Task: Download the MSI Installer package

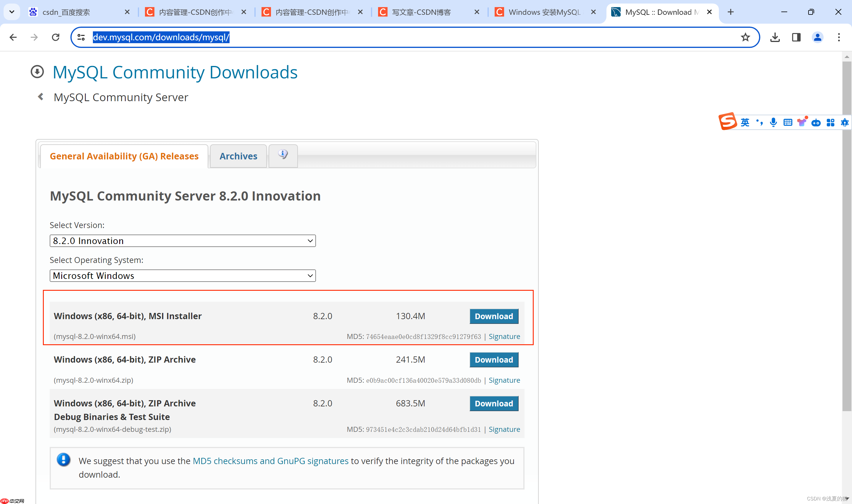Action: (x=494, y=316)
